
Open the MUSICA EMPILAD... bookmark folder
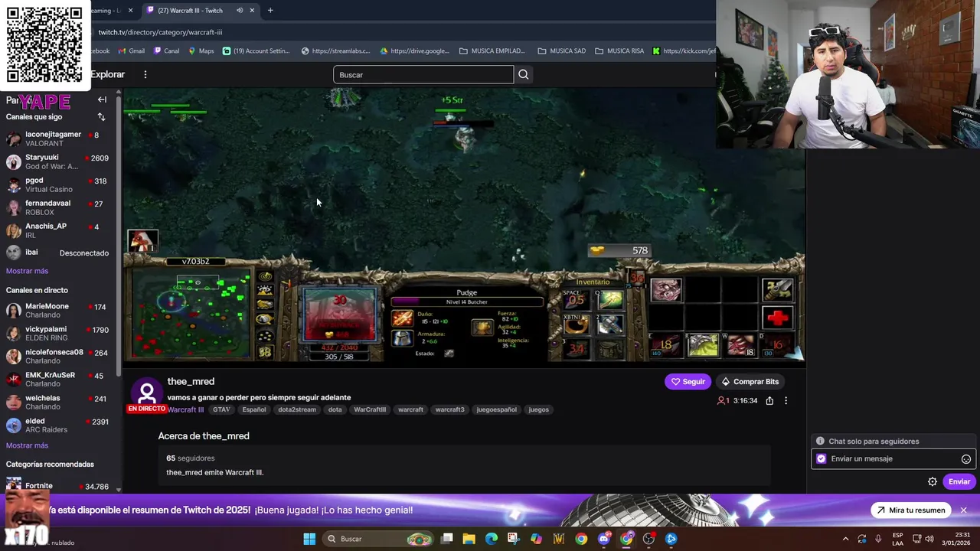[x=492, y=51]
